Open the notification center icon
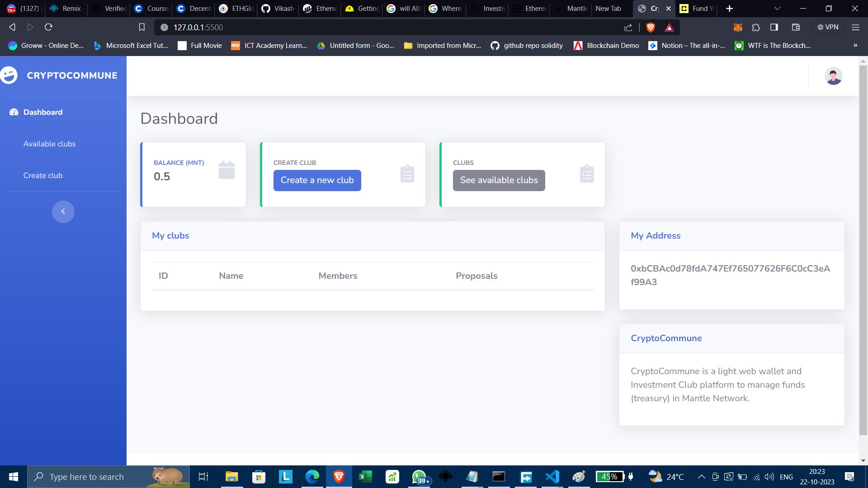Image resolution: width=868 pixels, height=488 pixels. 849,477
